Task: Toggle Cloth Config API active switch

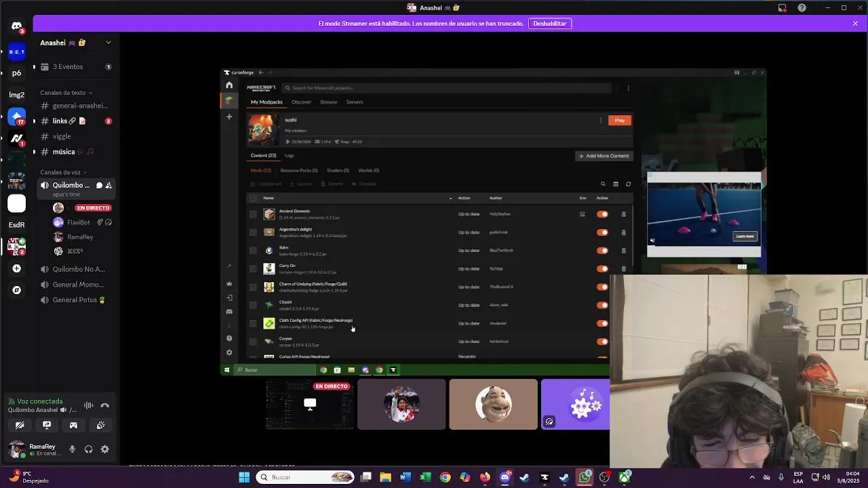Action: tap(602, 323)
